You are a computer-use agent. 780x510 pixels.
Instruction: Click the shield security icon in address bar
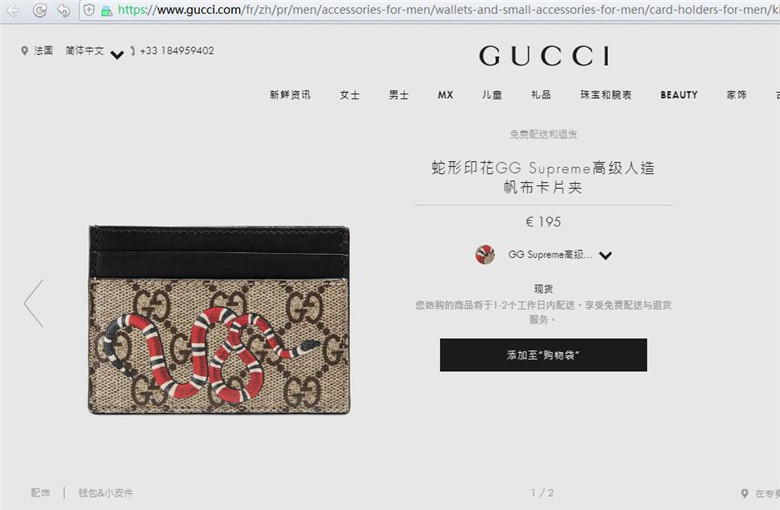[89, 10]
